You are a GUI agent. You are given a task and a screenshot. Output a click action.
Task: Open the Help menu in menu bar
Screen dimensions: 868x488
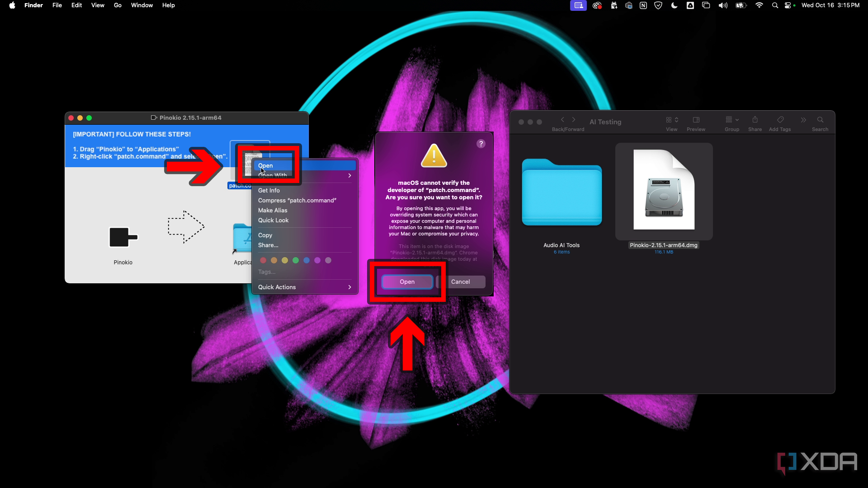169,5
